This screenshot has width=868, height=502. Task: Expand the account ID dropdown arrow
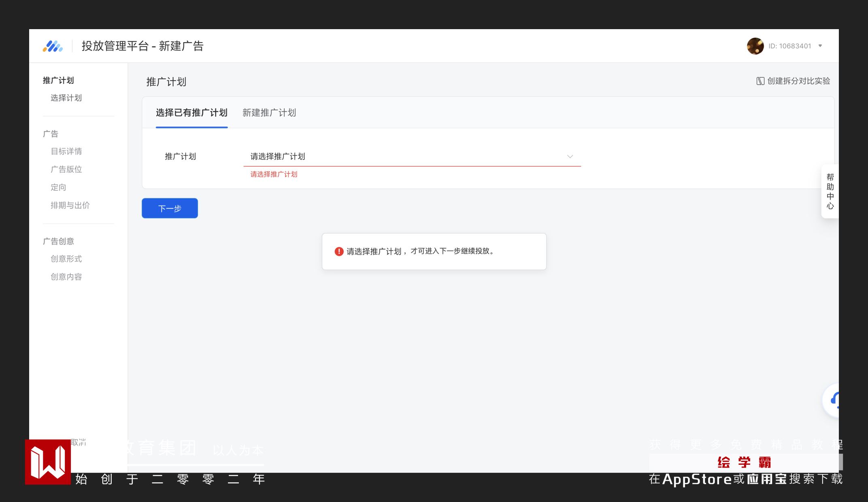click(x=820, y=46)
